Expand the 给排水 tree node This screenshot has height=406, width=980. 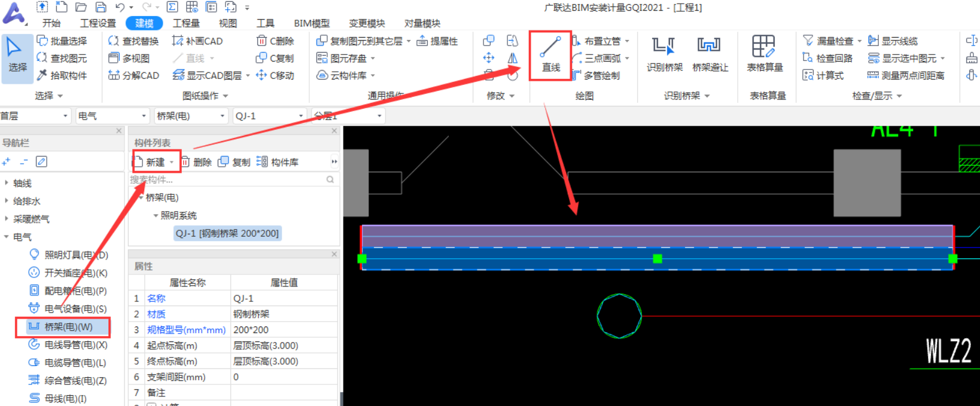tap(7, 201)
